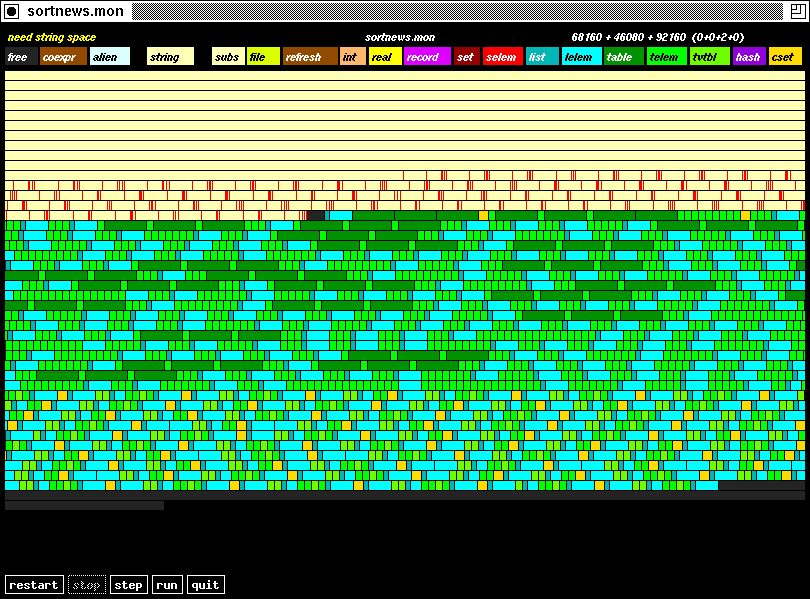The width and height of the screenshot is (810, 599).
Task: Select the 'free' legend swatch
Action: coord(21,57)
